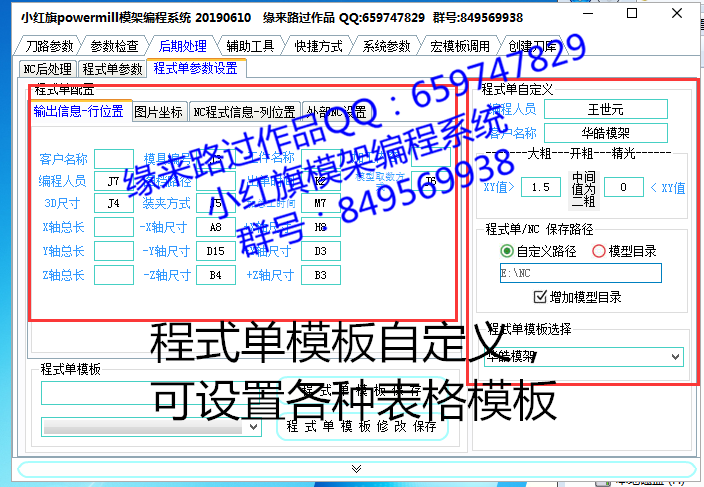The height and width of the screenshot is (487, 704).
Task: Go to the 快捷方式 tab
Action: coord(318,46)
